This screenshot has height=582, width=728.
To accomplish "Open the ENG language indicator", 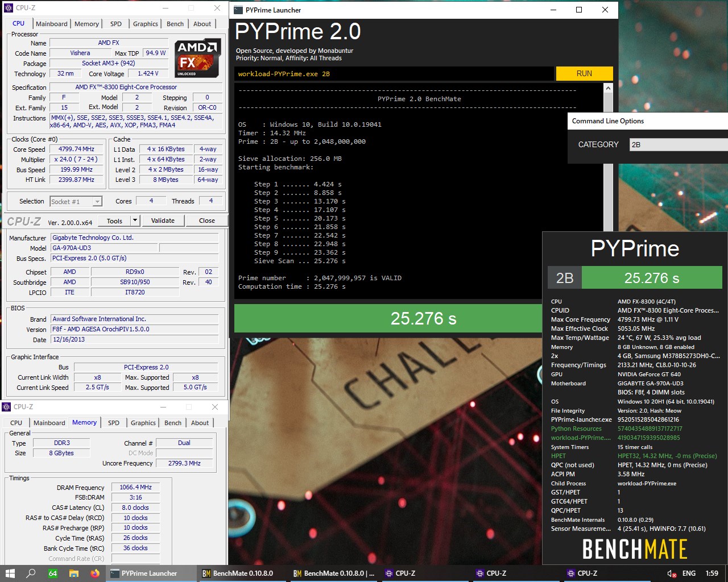I will [689, 573].
